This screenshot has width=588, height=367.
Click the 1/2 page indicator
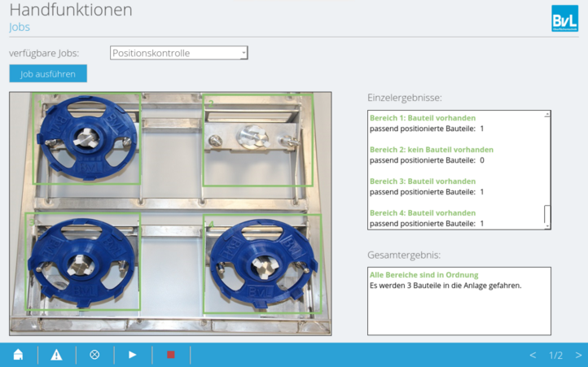(555, 356)
